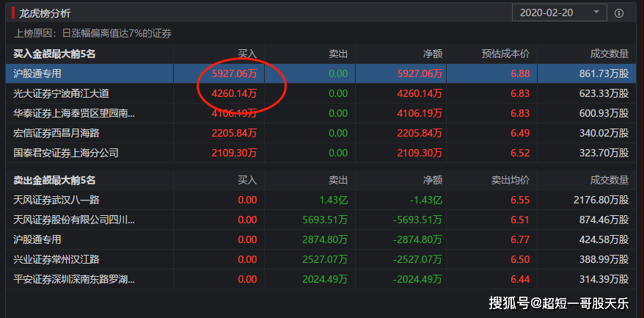Click the info icon beside the date
The image size is (644, 318).
pos(619,13)
